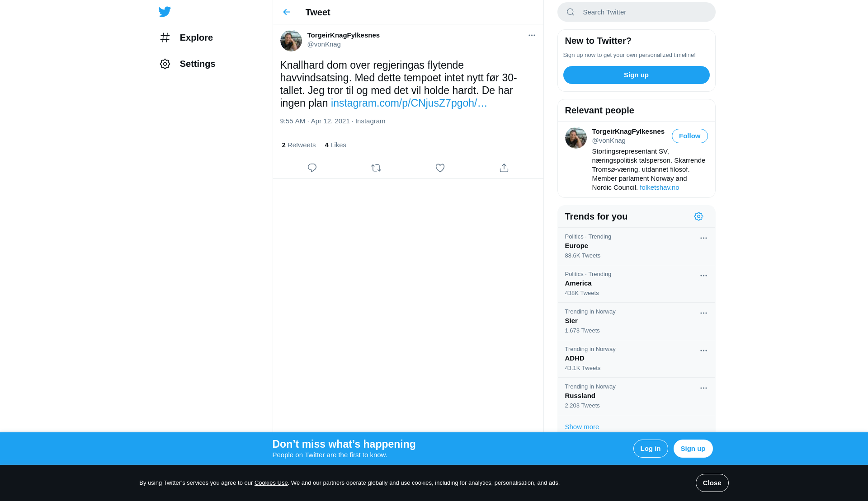This screenshot has width=868, height=501.
Task: Open the avatar in Relevant people
Action: pyautogui.click(x=576, y=138)
